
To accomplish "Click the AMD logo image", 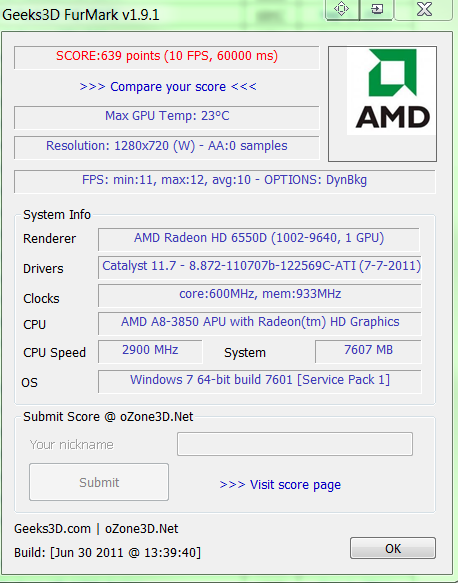I will (x=391, y=91).
